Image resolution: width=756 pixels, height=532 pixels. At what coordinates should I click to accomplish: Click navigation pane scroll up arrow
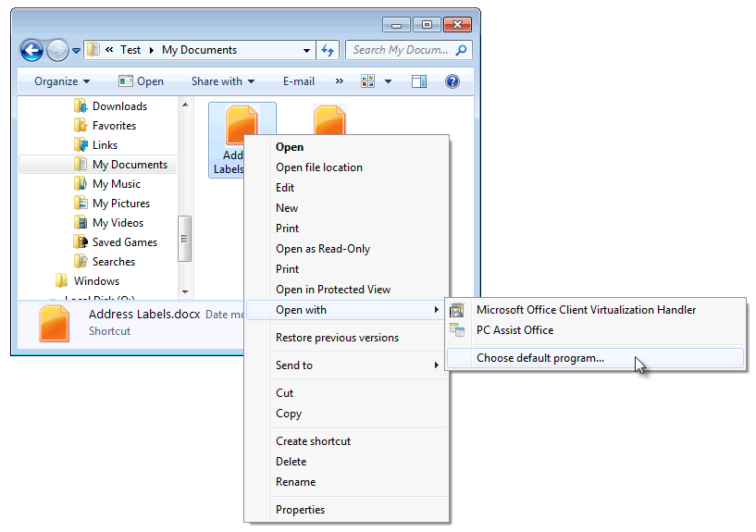tap(185, 105)
